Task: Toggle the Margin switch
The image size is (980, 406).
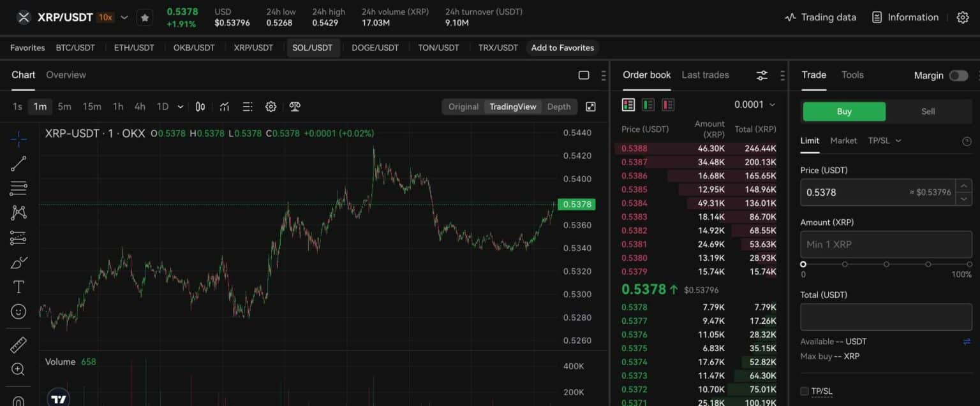Action: point(958,75)
